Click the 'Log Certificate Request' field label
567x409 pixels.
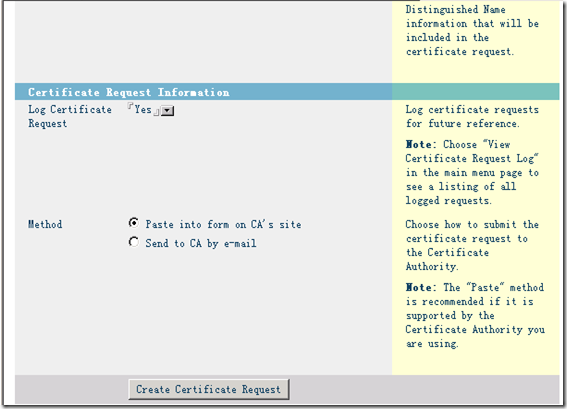(x=70, y=116)
